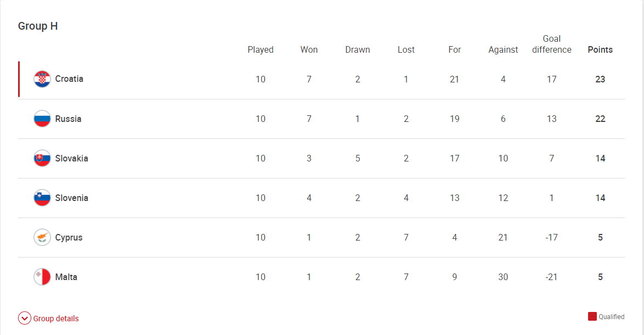Click the red Qualified legend swatch
This screenshot has width=644, height=335.
(592, 316)
